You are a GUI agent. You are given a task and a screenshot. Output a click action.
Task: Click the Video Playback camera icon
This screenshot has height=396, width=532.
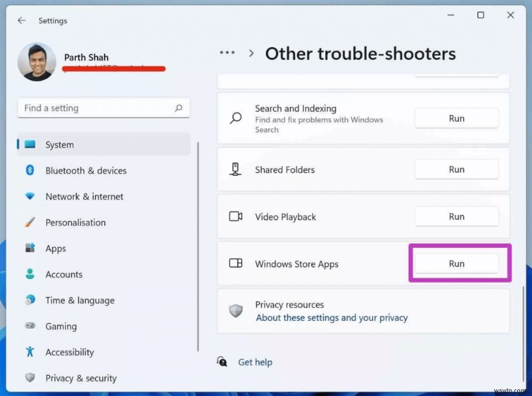click(x=235, y=216)
